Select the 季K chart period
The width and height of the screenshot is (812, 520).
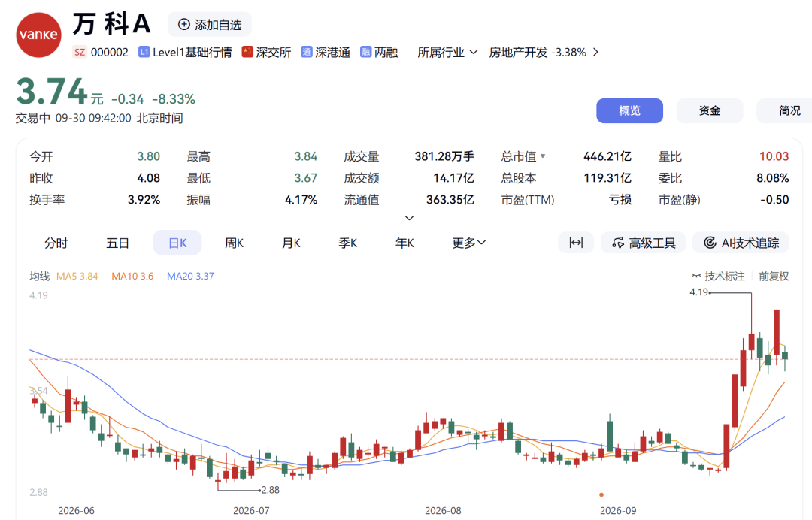click(348, 243)
